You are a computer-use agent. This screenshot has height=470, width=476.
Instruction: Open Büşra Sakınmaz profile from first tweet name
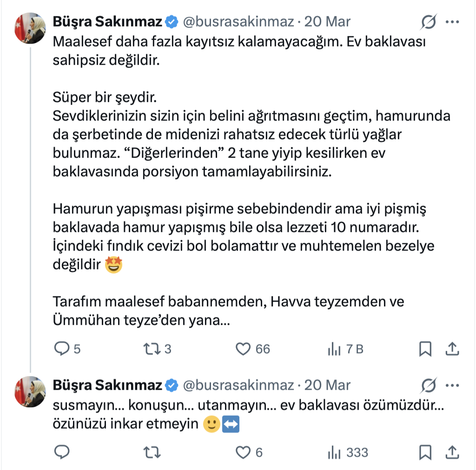click(107, 22)
